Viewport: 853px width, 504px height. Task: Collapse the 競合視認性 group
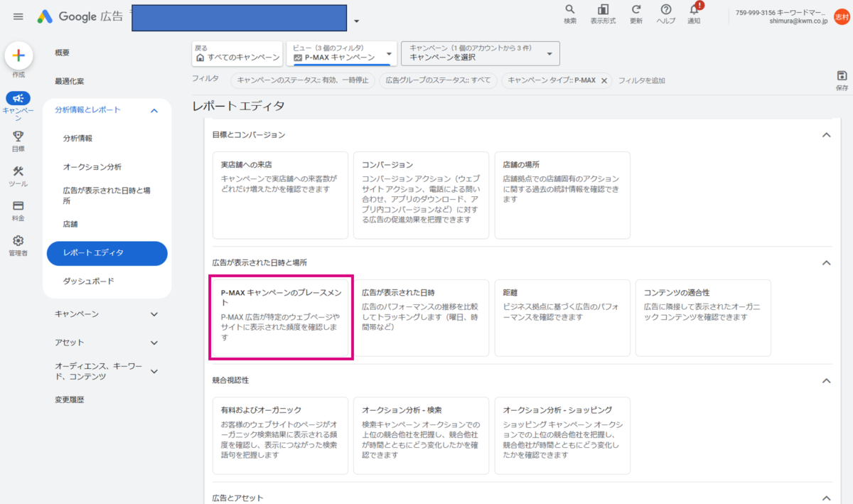(x=826, y=380)
